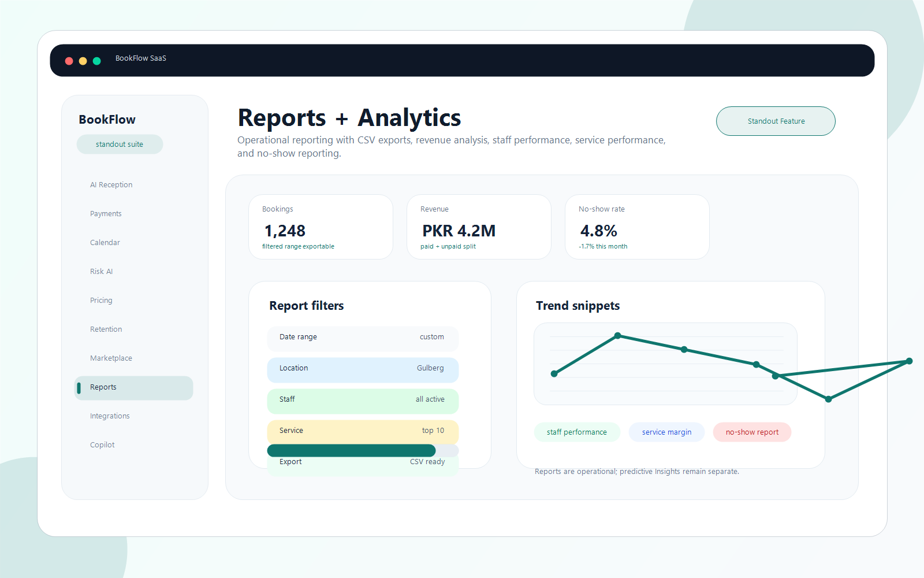The image size is (924, 578).
Task: Click the standout suite badge
Action: pos(120,144)
